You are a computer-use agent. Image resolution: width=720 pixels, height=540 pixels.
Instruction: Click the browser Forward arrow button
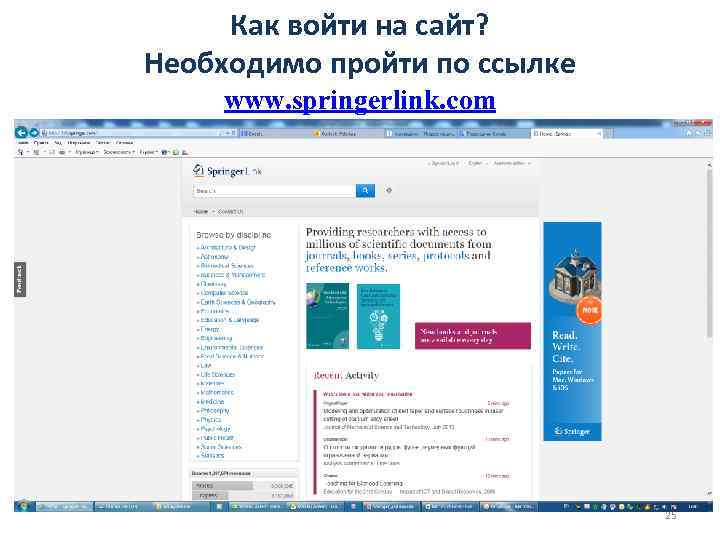34,133
